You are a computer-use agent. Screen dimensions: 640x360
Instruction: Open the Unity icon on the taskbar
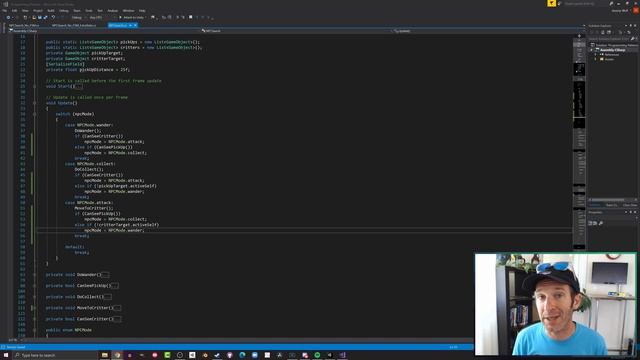(x=192, y=355)
